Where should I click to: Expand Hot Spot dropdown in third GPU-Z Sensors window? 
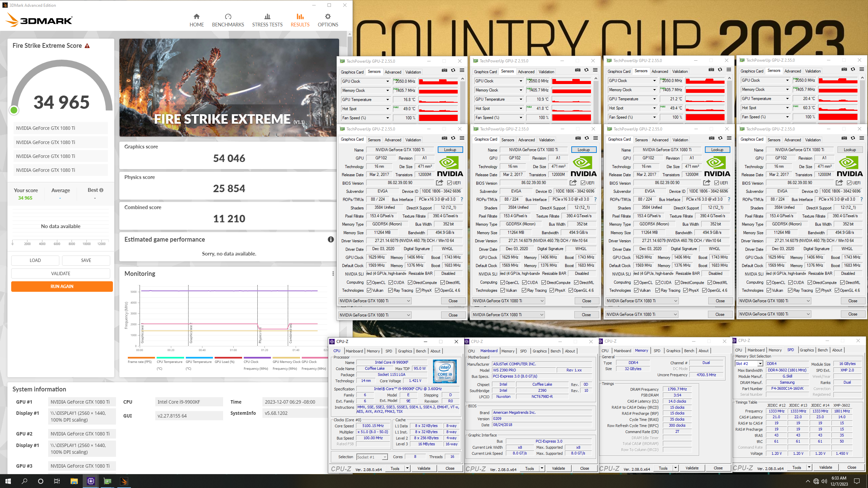[x=654, y=108]
